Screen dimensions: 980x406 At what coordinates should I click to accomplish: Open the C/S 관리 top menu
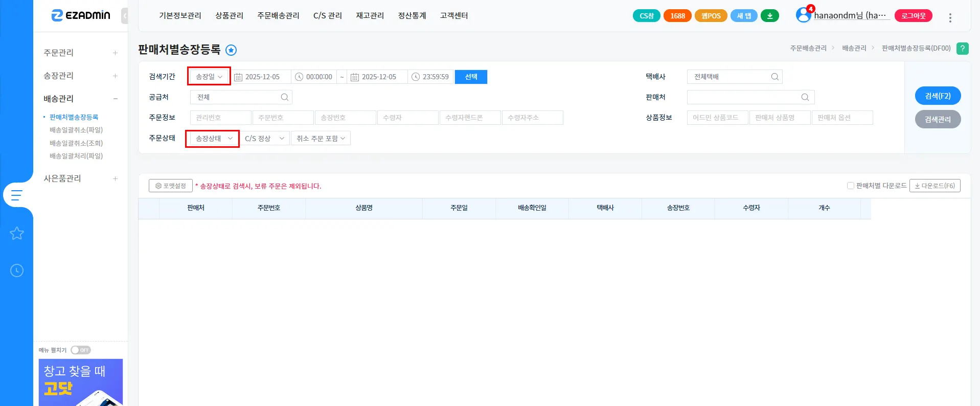tap(328, 16)
